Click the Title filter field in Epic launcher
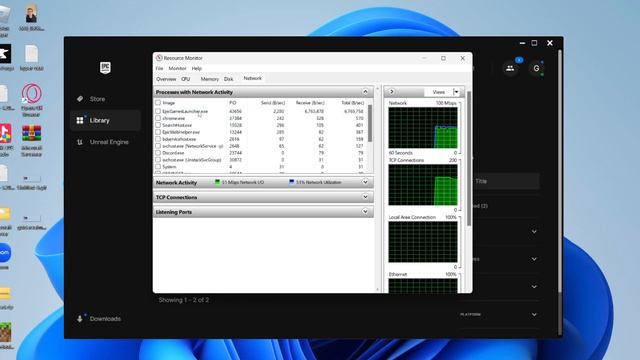This screenshot has width=640, height=360. pyautogui.click(x=506, y=181)
